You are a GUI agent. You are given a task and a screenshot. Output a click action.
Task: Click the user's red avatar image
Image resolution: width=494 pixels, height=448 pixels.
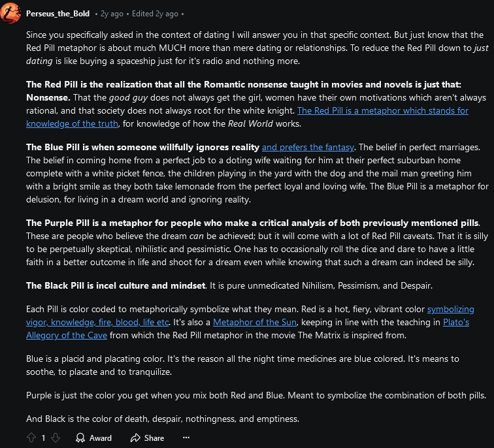[10, 14]
